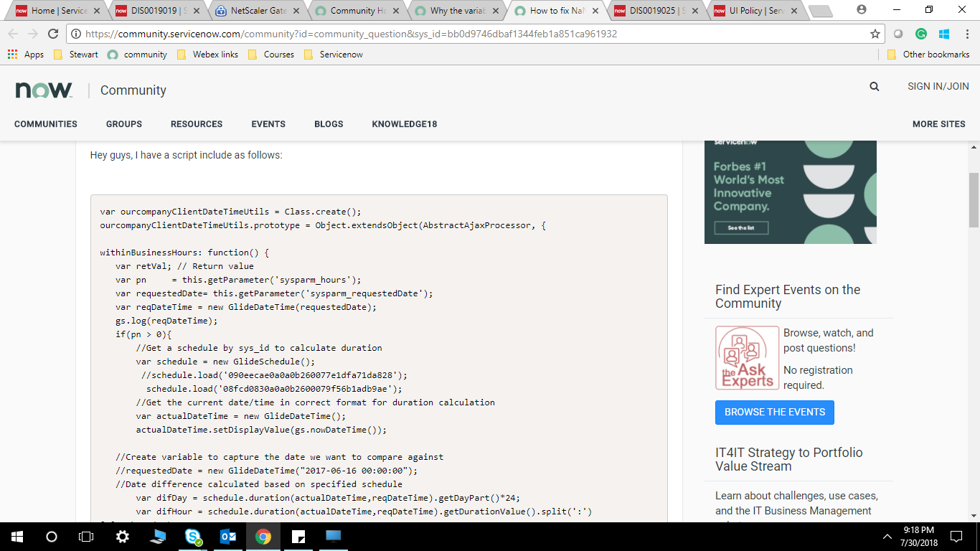This screenshot has height=551, width=980.
Task: Click the Chrome profile avatar icon
Action: pyautogui.click(x=862, y=10)
